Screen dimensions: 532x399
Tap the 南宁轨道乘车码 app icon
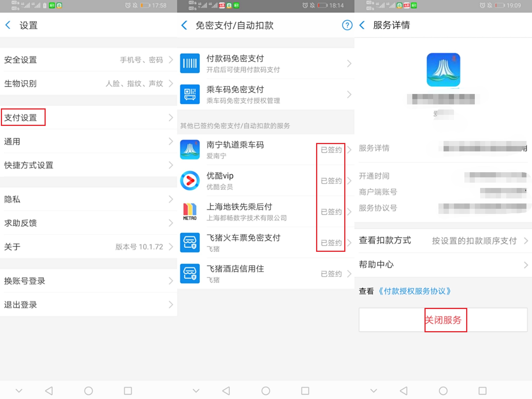coord(190,149)
